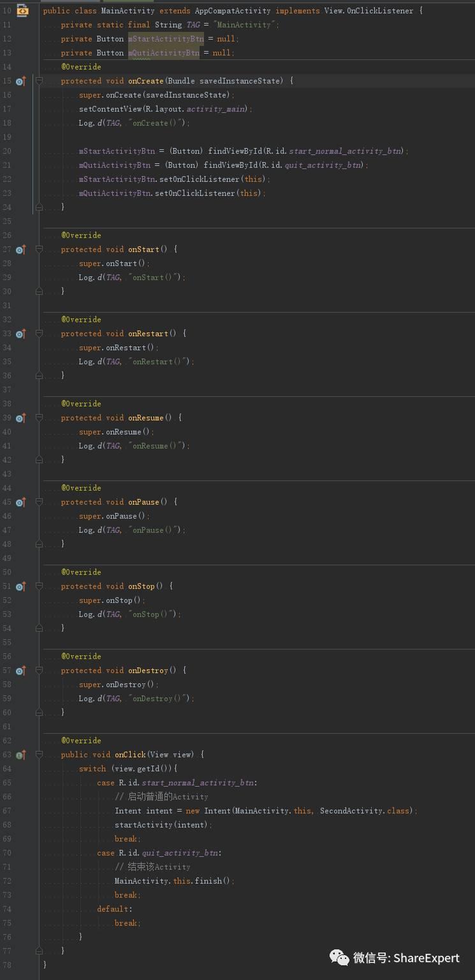Viewport: 475px width, 980px height.
Task: Click the onResume method name in its signature
Action: pyautogui.click(x=146, y=418)
